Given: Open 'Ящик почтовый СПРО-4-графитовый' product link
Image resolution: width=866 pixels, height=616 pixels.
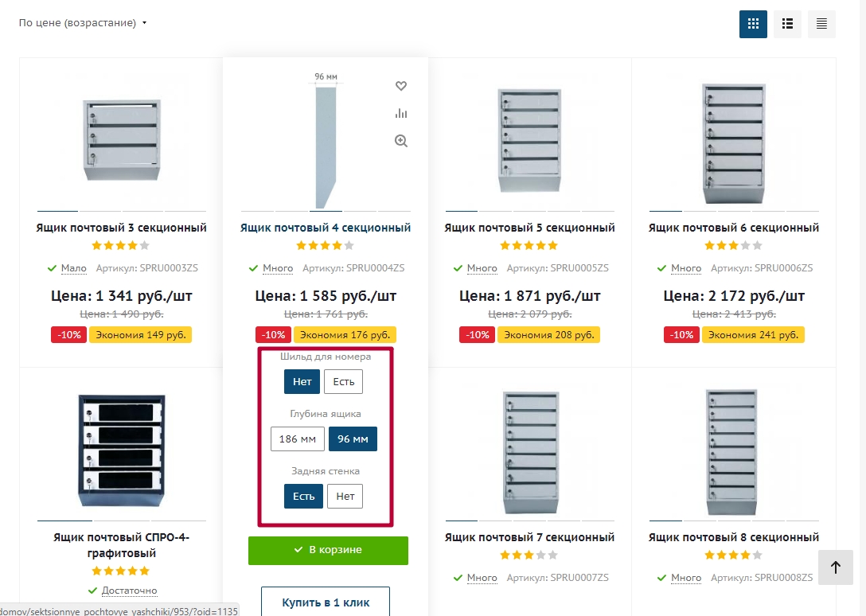Looking at the screenshot, I should click(121, 545).
